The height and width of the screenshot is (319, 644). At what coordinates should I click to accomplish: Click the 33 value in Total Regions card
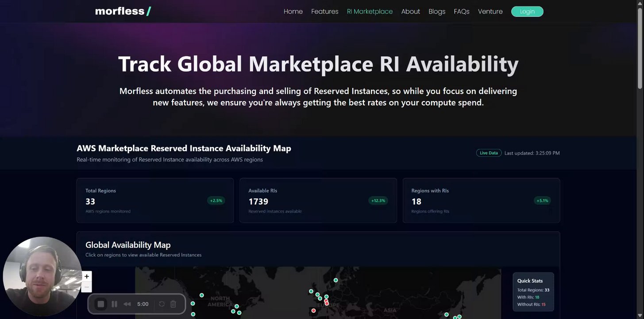coord(90,202)
